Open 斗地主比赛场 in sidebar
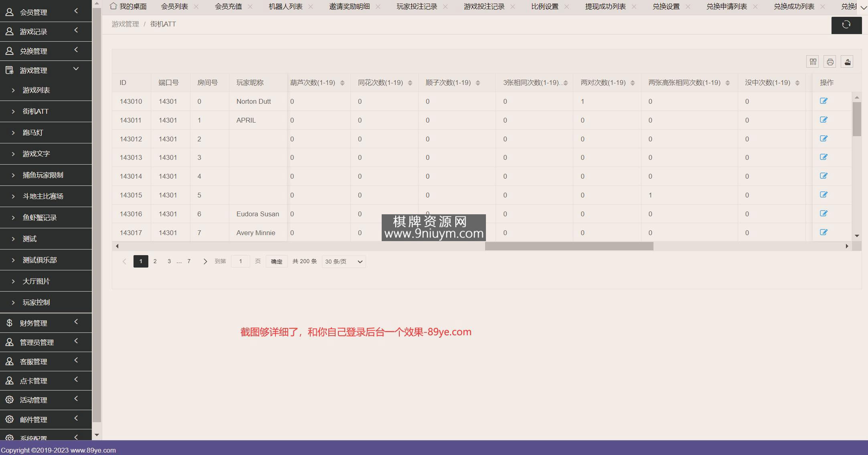 tap(46, 196)
